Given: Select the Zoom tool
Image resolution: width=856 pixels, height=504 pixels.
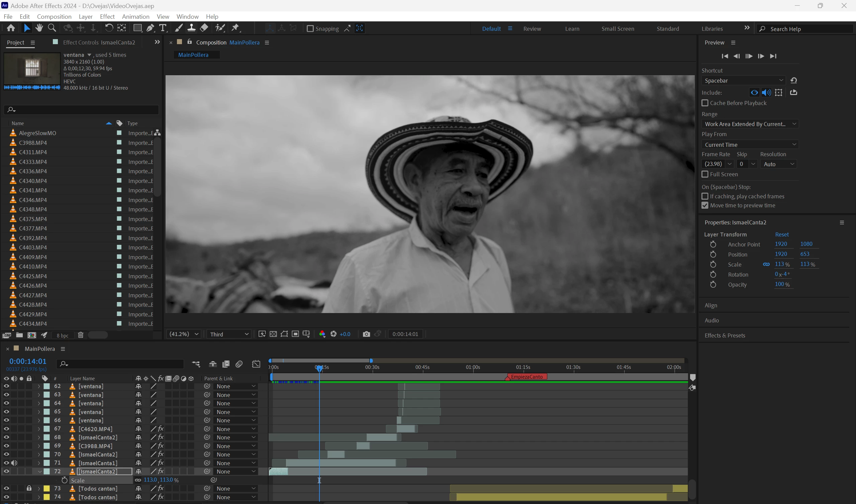Looking at the screenshot, I should (52, 28).
